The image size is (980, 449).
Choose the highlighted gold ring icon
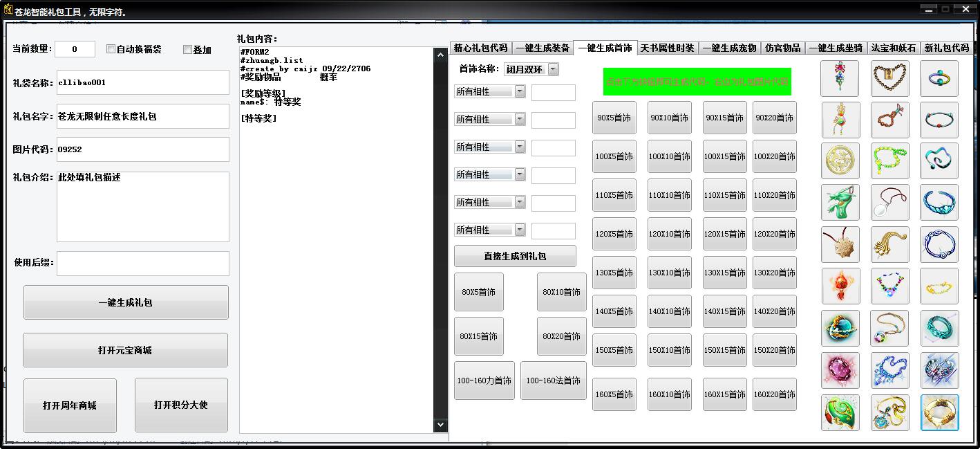coord(939,412)
